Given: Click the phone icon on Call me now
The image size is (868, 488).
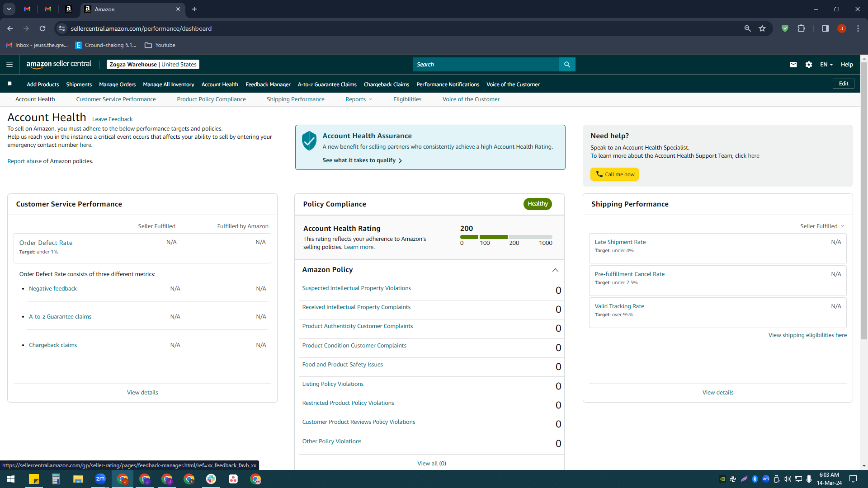Looking at the screenshot, I should pyautogui.click(x=599, y=174).
